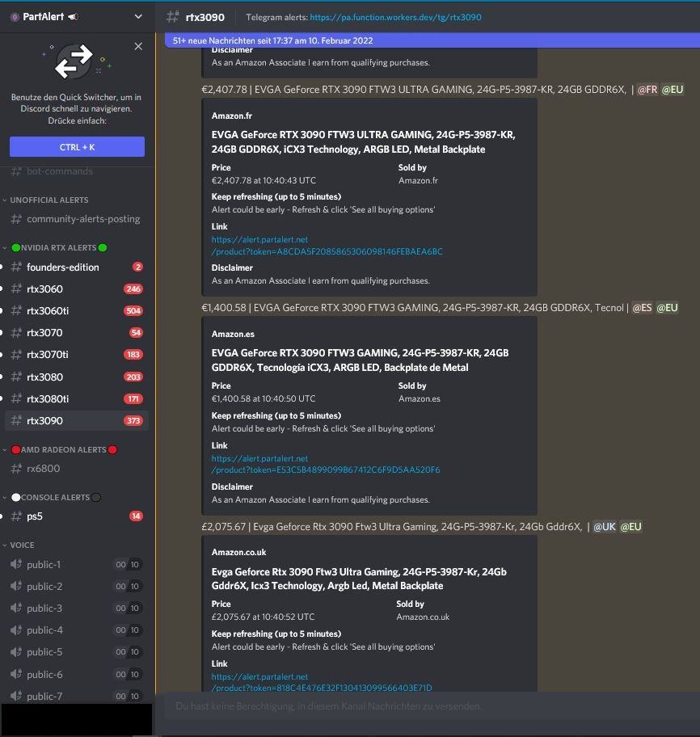Click the 504 unread badge on rtx3060ti
The width and height of the screenshot is (700, 737).
pyautogui.click(x=133, y=310)
